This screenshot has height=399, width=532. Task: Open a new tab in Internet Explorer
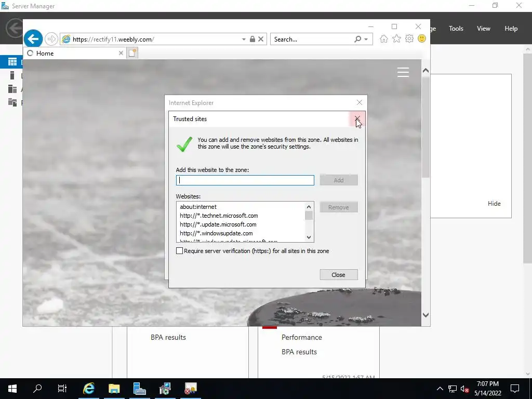(132, 53)
